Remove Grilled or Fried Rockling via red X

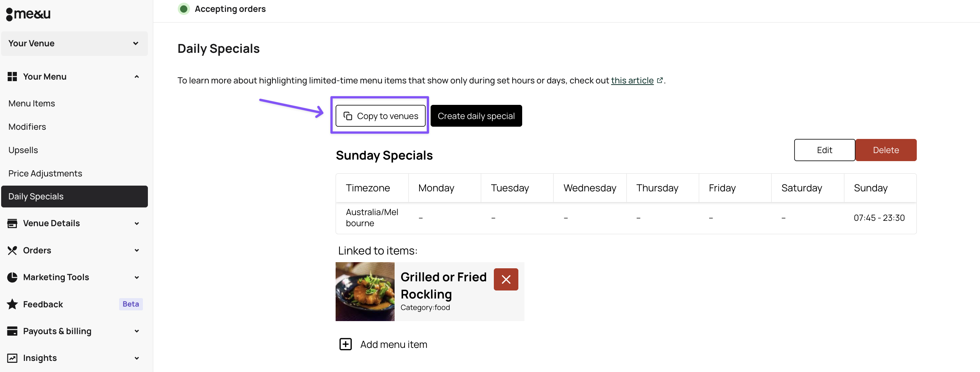click(x=506, y=279)
